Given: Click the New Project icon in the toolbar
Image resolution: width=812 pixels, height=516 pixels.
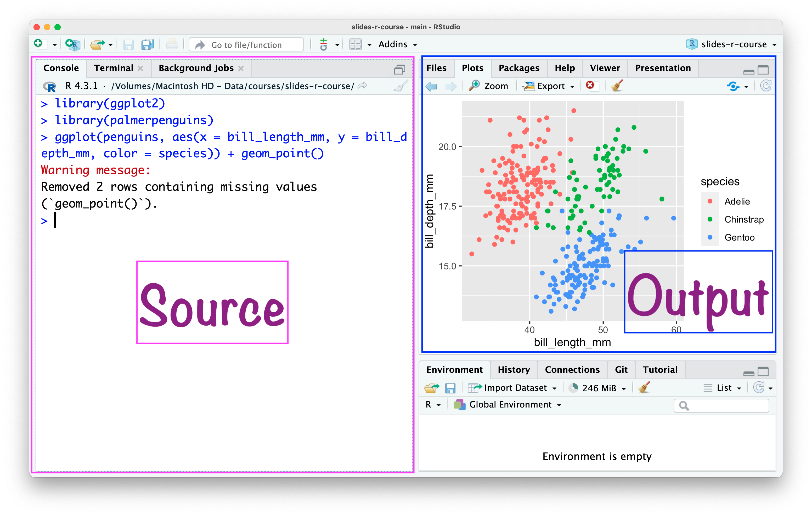Looking at the screenshot, I should pos(72,44).
